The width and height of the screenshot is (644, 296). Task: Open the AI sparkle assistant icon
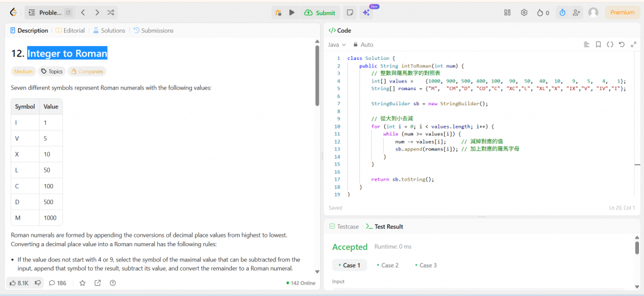[x=367, y=13]
